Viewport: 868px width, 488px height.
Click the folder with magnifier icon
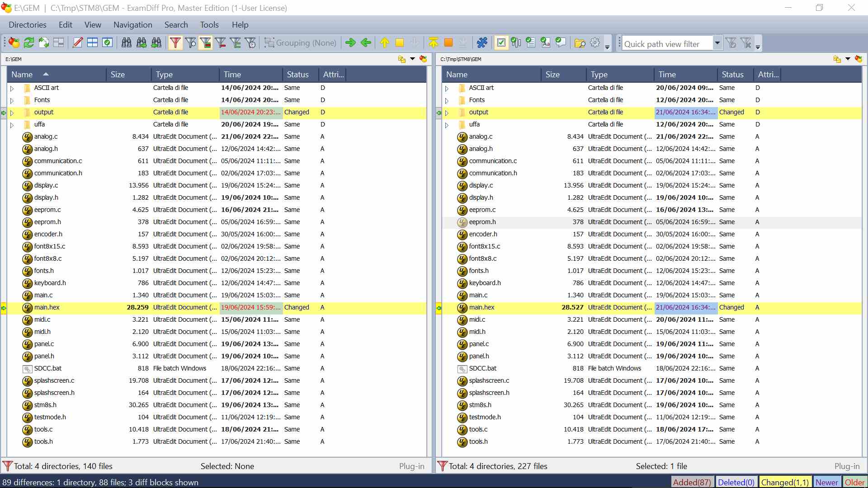click(x=580, y=43)
